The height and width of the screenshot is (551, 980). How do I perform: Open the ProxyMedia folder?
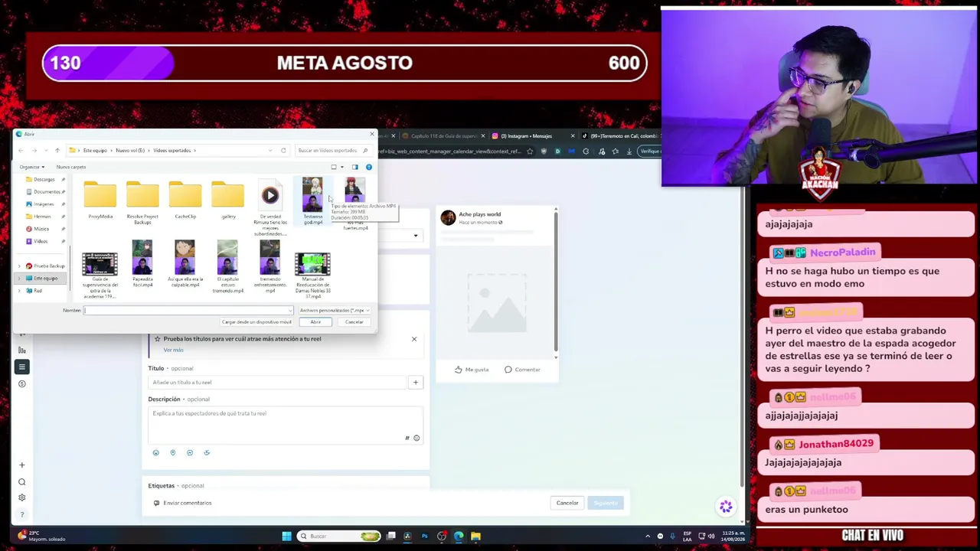coord(100,199)
